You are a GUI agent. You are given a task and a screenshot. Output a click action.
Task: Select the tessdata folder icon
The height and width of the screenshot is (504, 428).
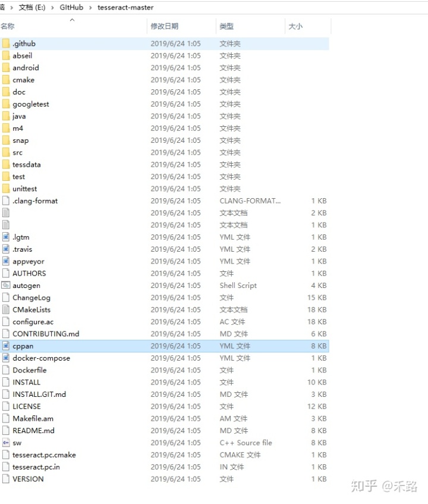(6, 165)
